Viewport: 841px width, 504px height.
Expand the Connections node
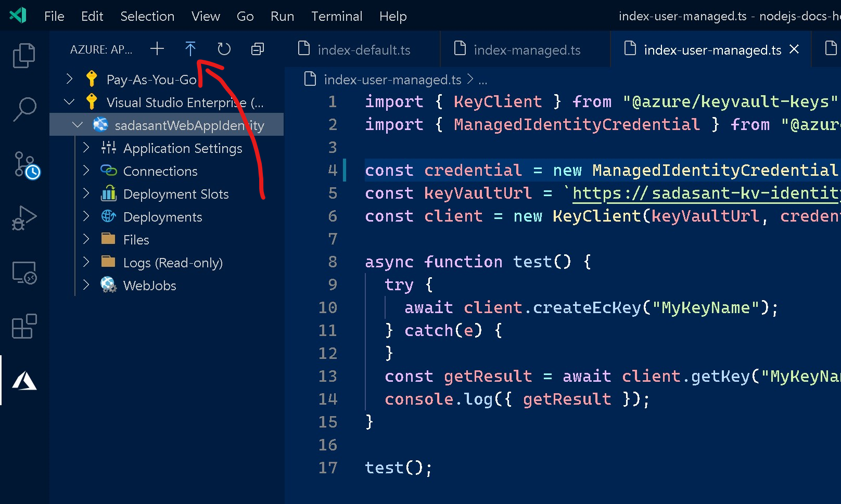click(x=86, y=171)
